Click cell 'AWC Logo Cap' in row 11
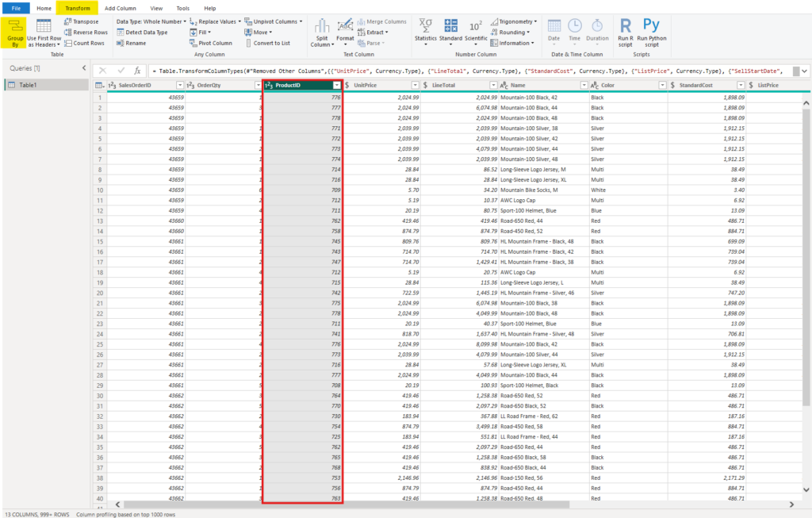This screenshot has height=518, width=812. click(518, 201)
